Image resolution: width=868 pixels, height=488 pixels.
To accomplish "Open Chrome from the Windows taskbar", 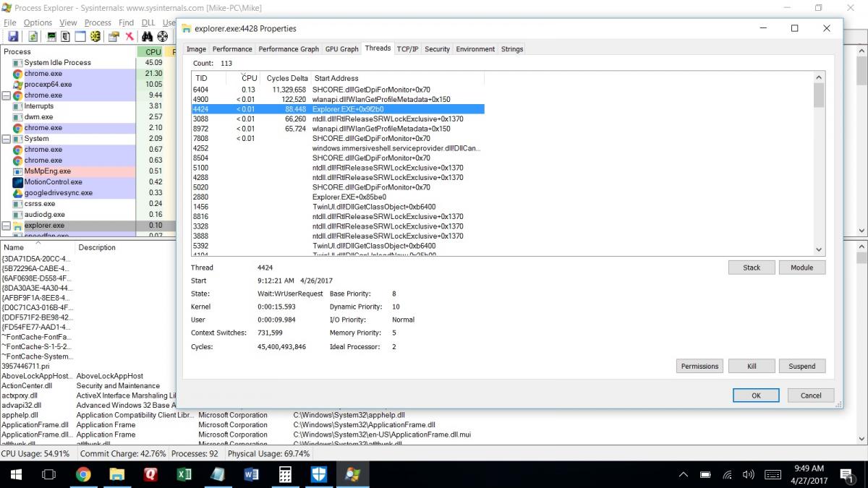I will pos(83,475).
